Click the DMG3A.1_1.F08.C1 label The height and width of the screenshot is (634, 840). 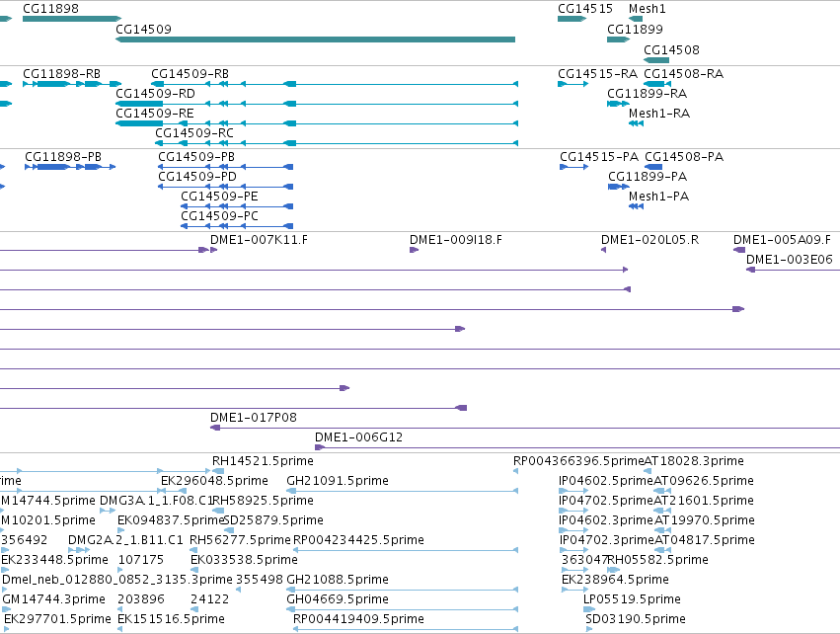pos(156,500)
